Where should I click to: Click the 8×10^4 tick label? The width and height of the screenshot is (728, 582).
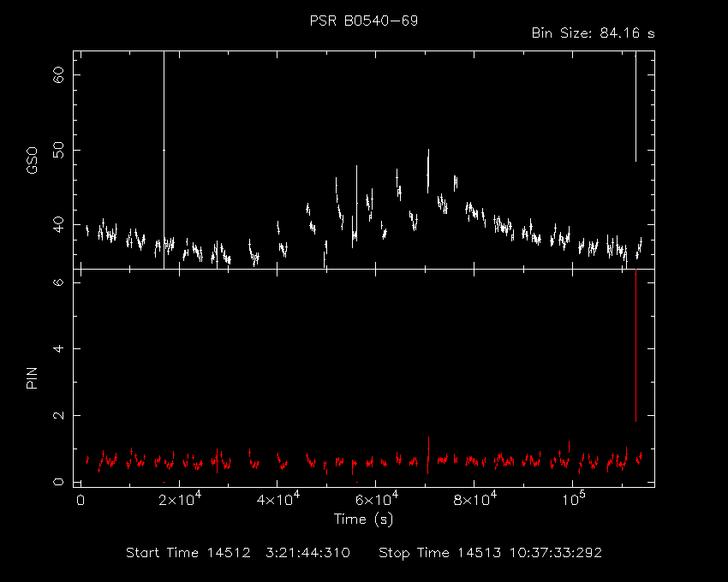coord(475,498)
